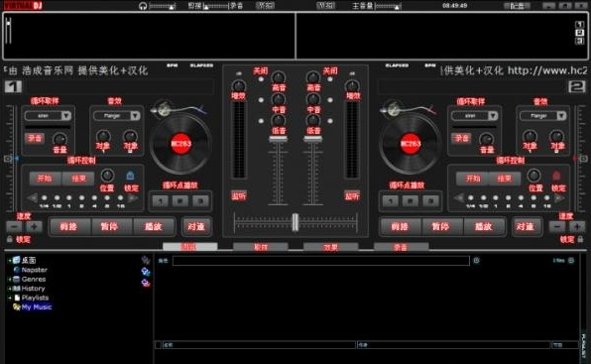Click deck 2 loop 结束 end button
This screenshot has height=364, width=591.
(504, 179)
